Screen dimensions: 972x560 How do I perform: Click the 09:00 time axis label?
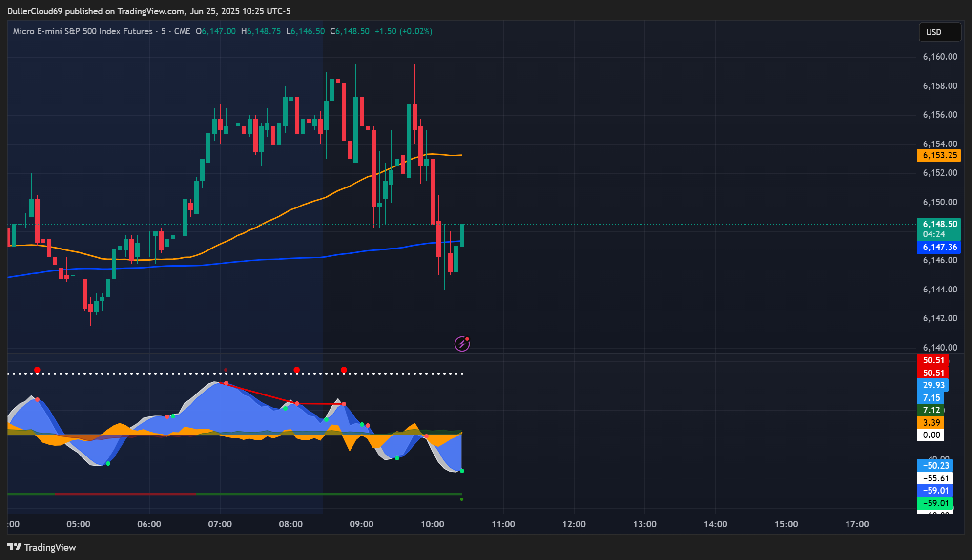point(361,524)
